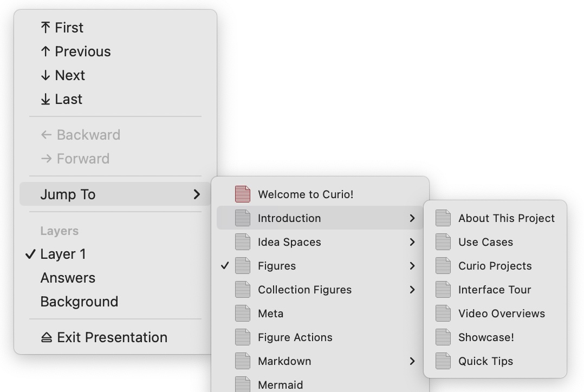
Task: Select Welcome to Curio! entry
Action: (320, 194)
